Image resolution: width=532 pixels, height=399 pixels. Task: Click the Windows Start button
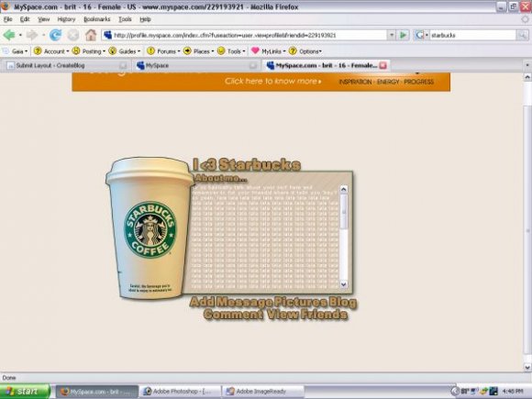point(25,391)
